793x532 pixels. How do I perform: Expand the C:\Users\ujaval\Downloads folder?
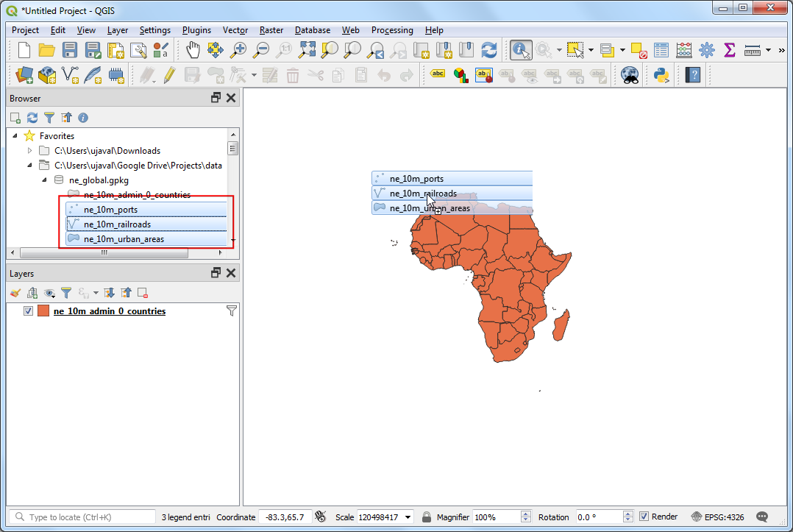(x=29, y=151)
